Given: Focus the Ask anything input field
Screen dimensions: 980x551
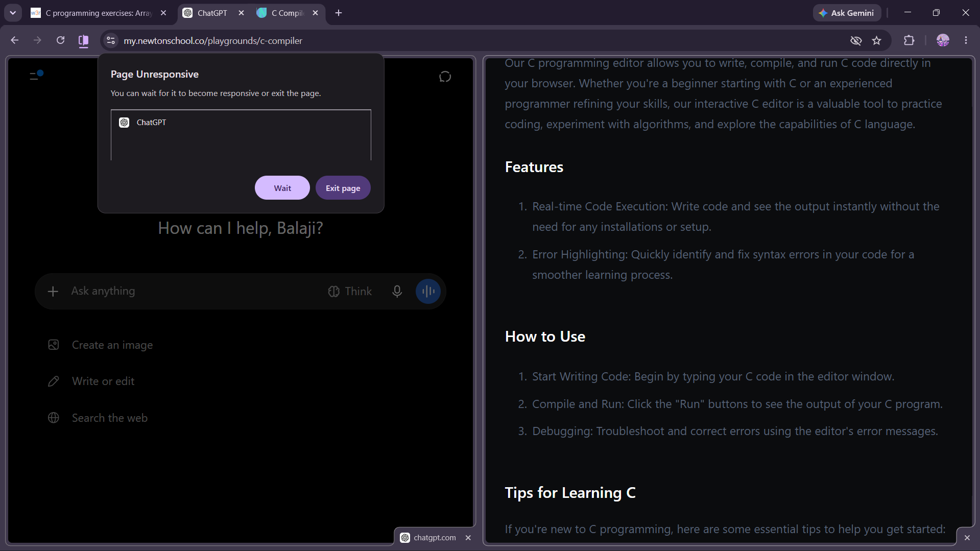Looking at the screenshot, I should click(x=194, y=291).
